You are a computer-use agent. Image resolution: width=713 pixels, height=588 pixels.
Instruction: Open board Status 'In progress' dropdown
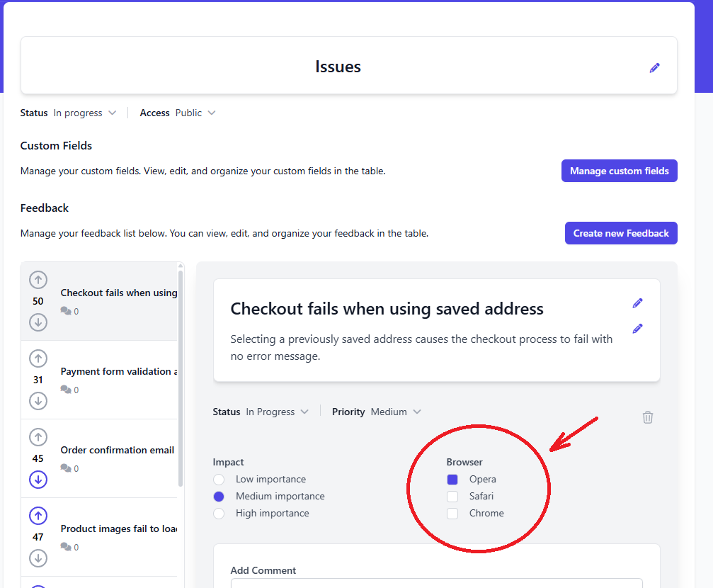(x=84, y=113)
